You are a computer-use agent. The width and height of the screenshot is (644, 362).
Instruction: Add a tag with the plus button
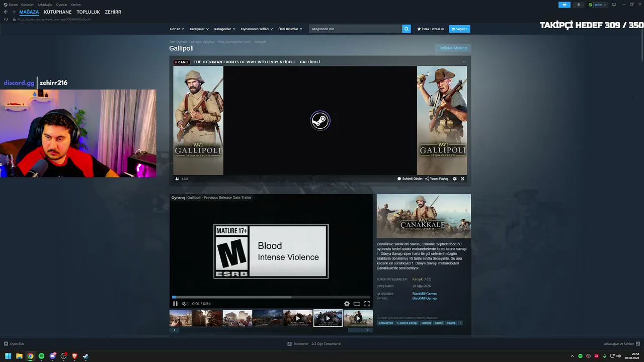(460, 323)
